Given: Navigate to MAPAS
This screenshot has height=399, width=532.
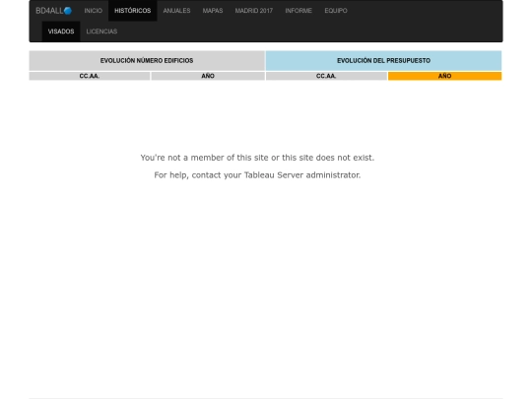Looking at the screenshot, I should coord(213,11).
